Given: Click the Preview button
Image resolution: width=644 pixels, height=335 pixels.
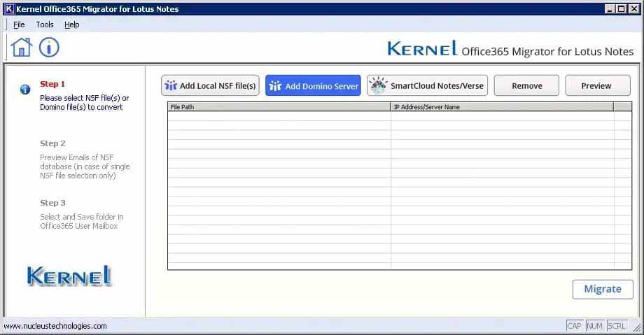Looking at the screenshot, I should click(x=598, y=85).
